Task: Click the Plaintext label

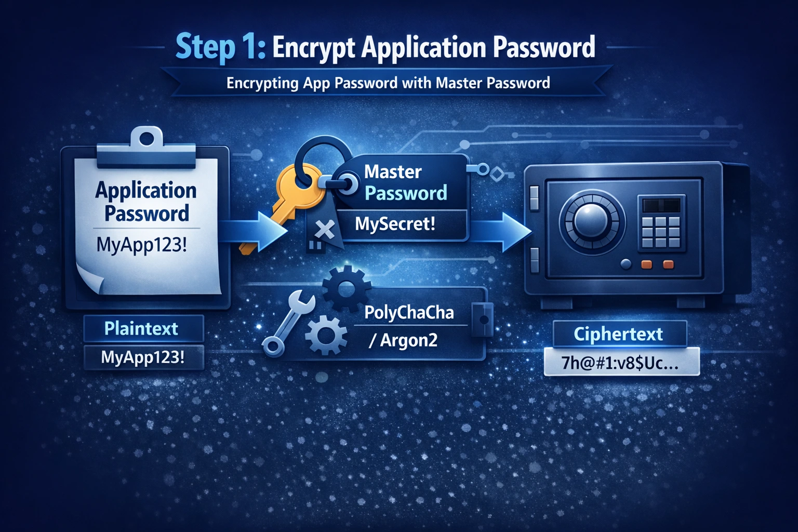Action: (141, 328)
